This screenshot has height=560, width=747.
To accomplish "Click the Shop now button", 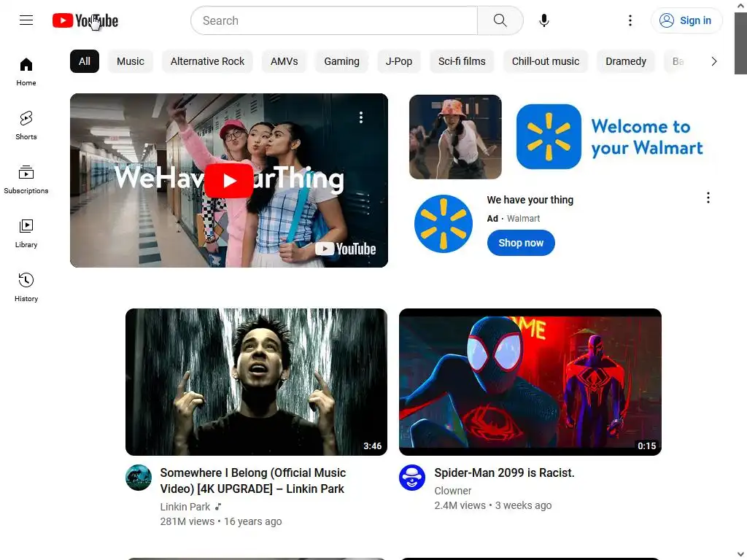I will (x=521, y=243).
